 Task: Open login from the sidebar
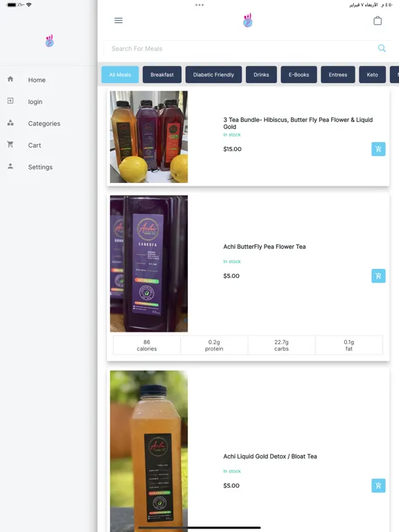pos(35,102)
